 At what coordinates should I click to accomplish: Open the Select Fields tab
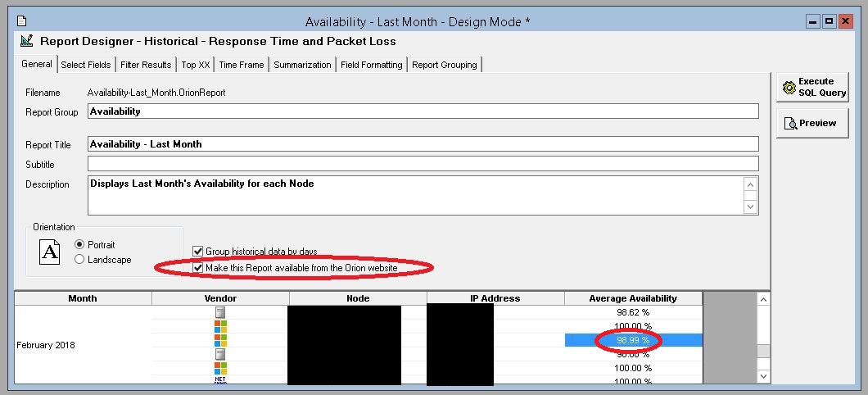86,65
